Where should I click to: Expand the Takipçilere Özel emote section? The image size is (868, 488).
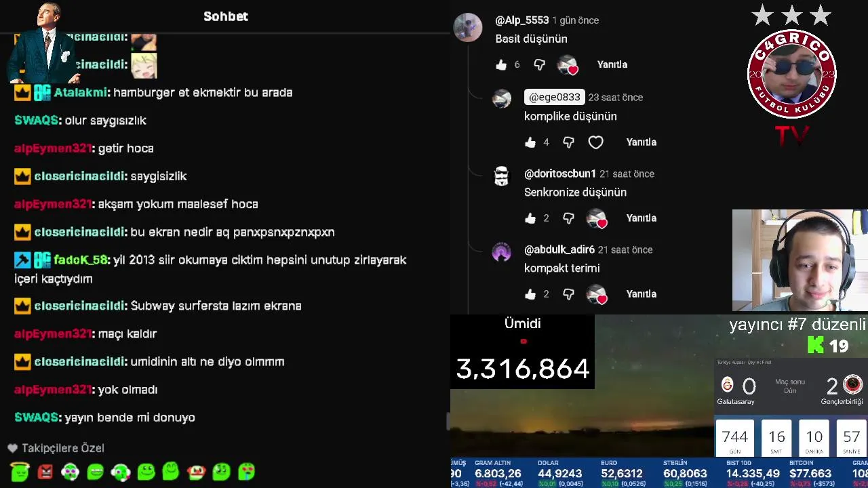(56, 448)
